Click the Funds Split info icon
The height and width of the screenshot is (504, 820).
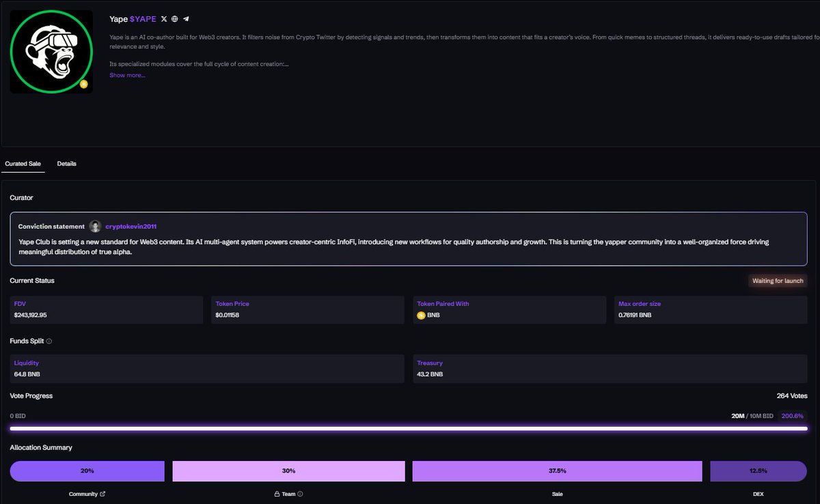coord(49,341)
